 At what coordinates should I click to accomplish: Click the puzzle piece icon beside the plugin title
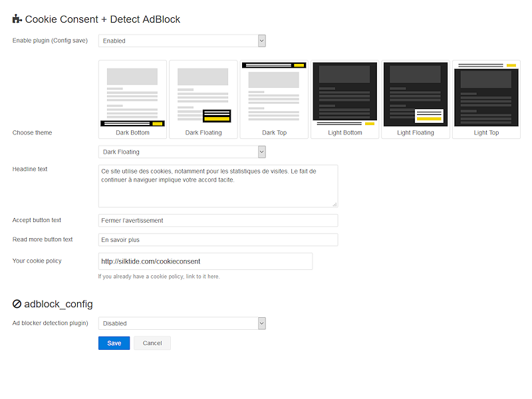tap(17, 19)
